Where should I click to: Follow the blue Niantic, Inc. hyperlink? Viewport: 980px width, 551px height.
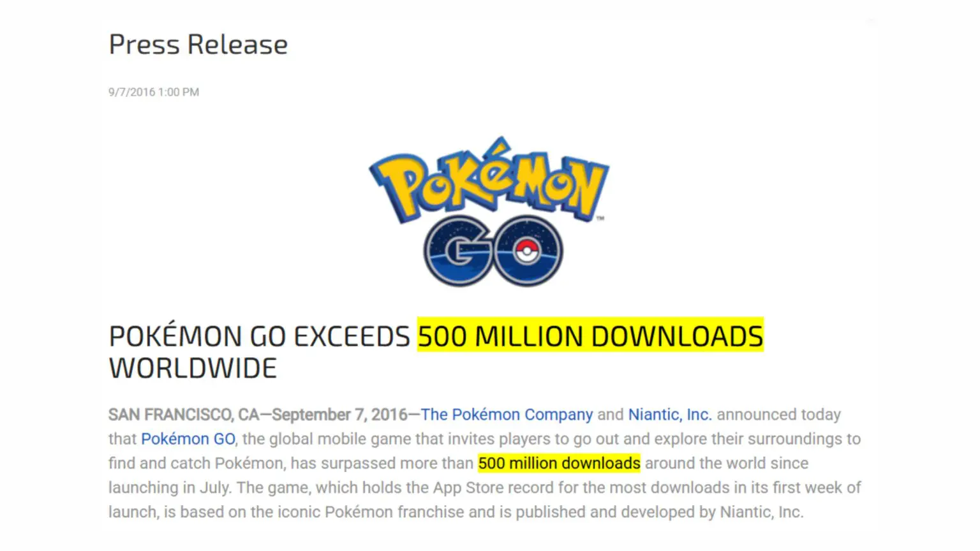pos(669,415)
